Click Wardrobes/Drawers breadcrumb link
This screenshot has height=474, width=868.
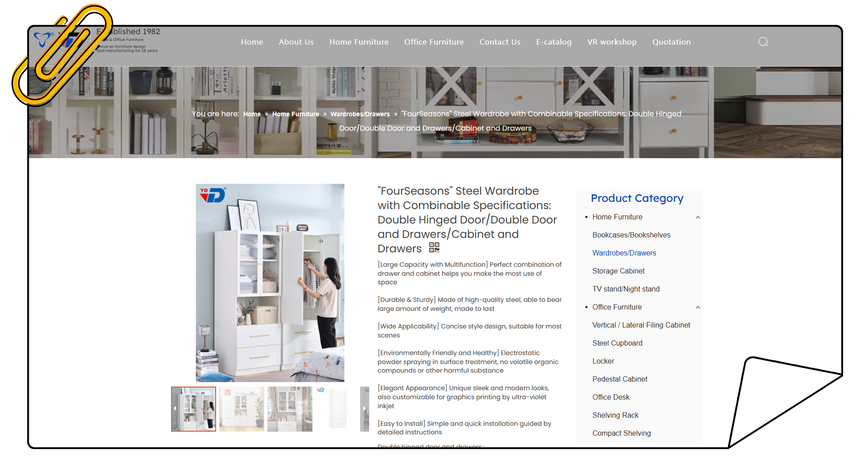point(360,114)
